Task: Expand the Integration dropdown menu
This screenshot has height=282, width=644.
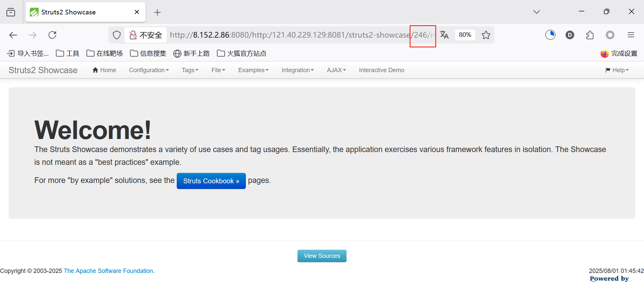Action: tap(298, 70)
